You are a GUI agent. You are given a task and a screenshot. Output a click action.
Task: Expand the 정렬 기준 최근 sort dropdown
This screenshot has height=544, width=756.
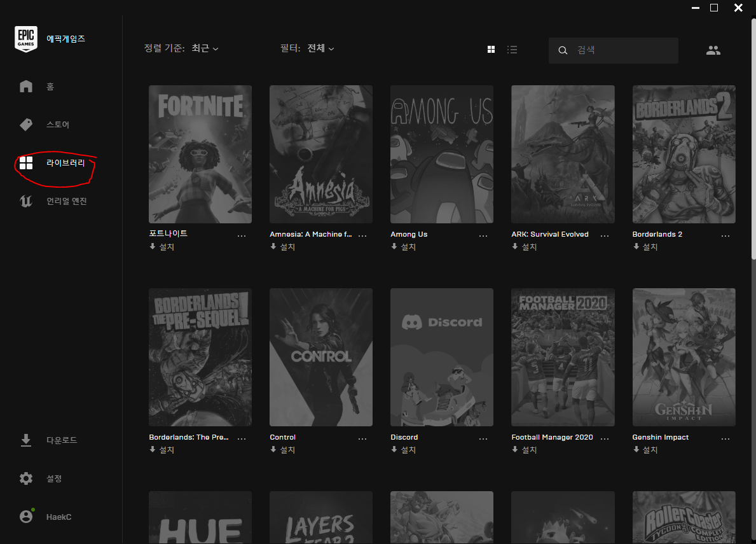(205, 48)
